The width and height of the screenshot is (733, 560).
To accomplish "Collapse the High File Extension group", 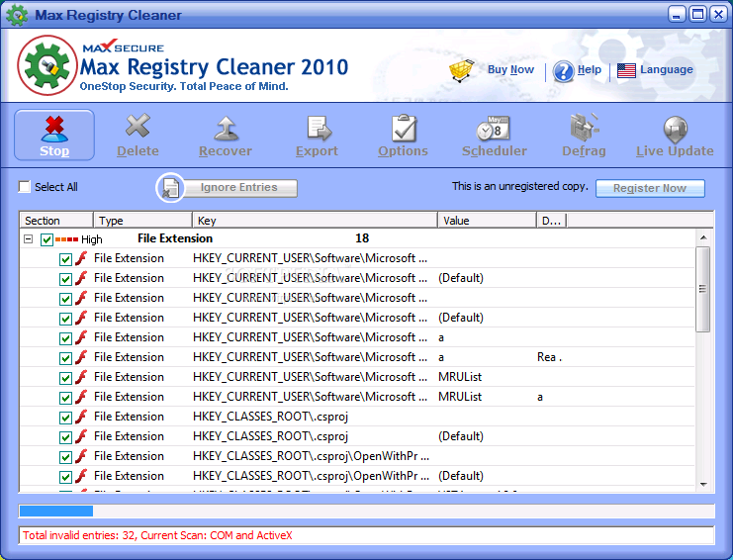I will tap(28, 239).
